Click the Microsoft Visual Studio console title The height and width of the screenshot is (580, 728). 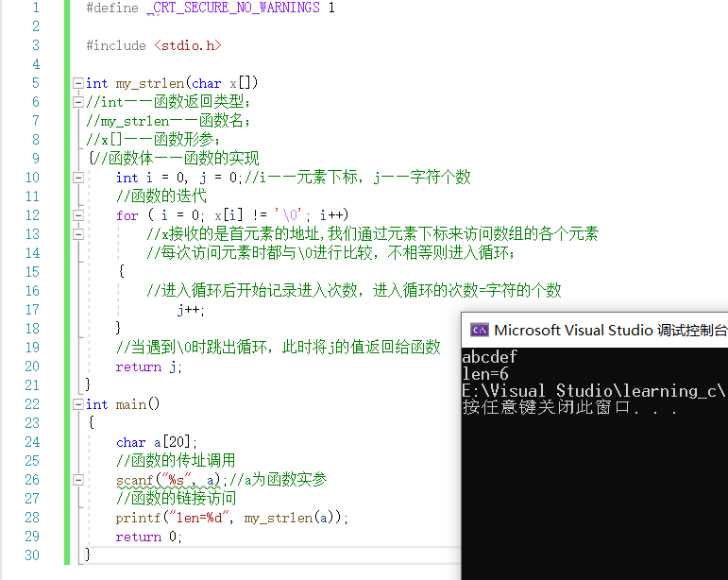click(x=610, y=331)
